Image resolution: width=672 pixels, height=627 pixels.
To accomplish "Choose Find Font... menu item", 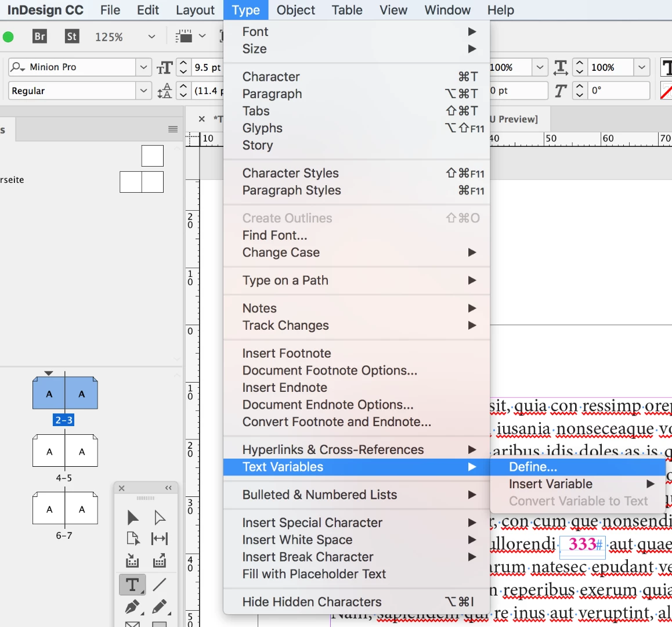I will (x=356, y=236).
